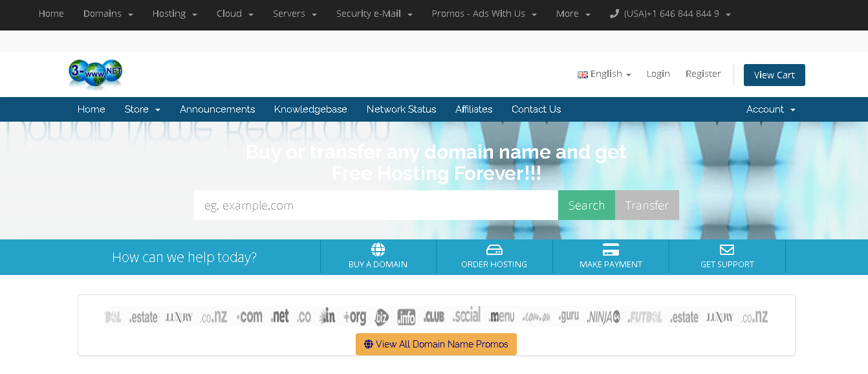868x374 pixels.
Task: Click the .net domain logo
Action: 280,316
